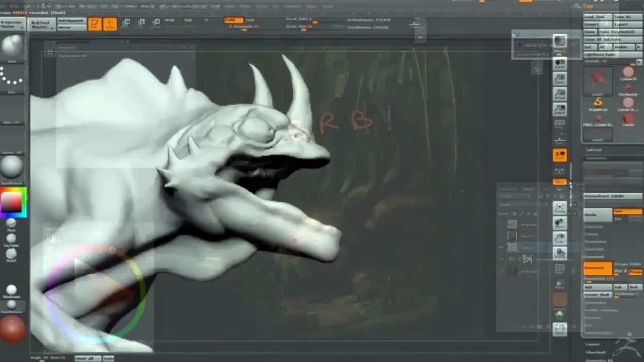This screenshot has height=362, width=644.
Task: Click the AAHalf icon on right shelf
Action: click(559, 109)
